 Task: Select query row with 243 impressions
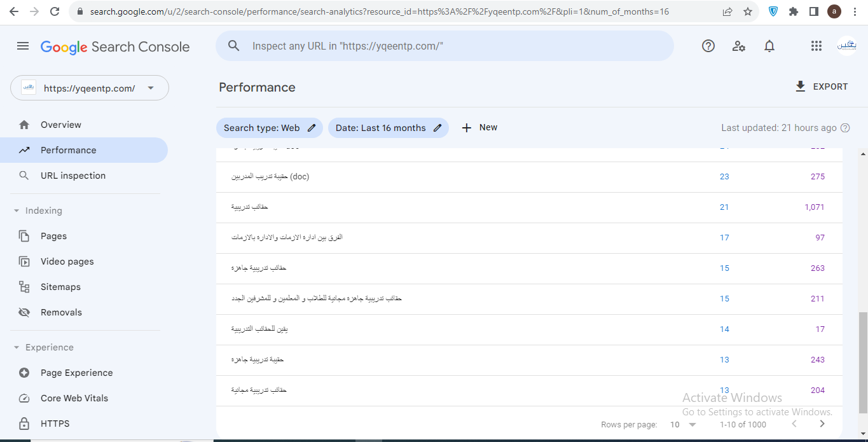pos(529,360)
